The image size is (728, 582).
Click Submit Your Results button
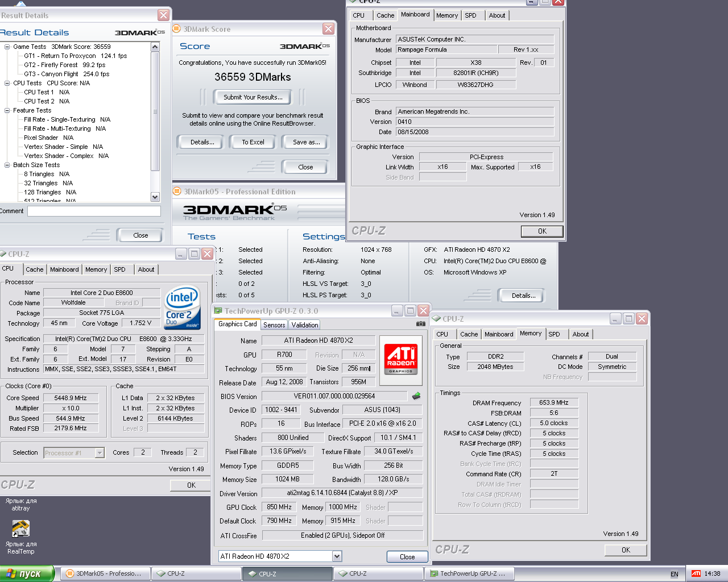(x=253, y=97)
